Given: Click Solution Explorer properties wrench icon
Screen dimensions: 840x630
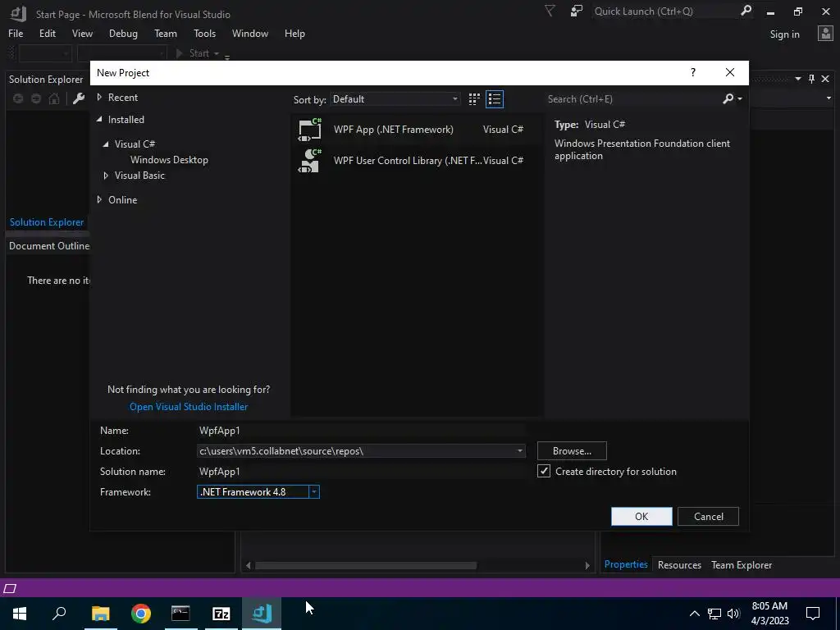Looking at the screenshot, I should coord(78,98).
